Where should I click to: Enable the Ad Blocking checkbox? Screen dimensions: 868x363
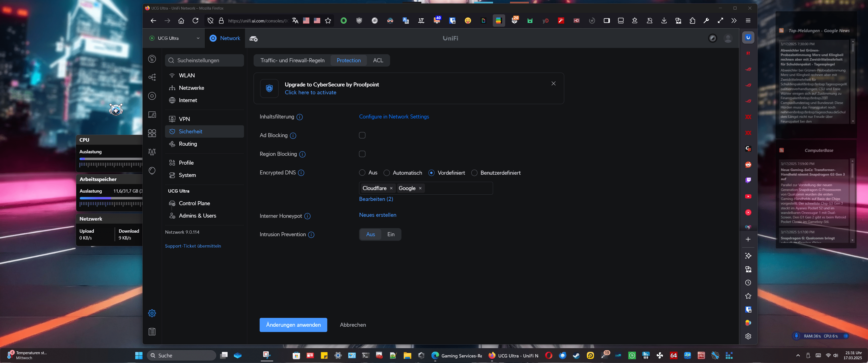362,135
